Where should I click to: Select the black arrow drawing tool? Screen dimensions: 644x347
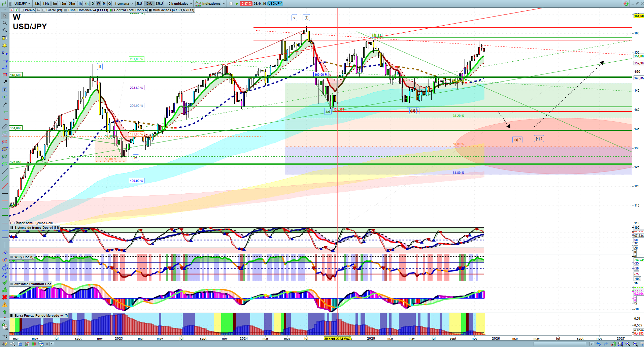pos(5,82)
